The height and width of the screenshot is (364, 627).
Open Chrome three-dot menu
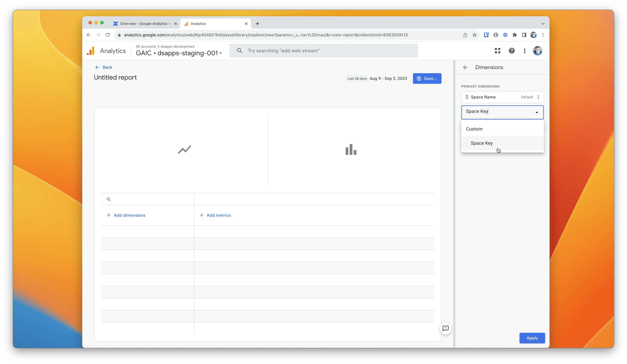coord(543,35)
